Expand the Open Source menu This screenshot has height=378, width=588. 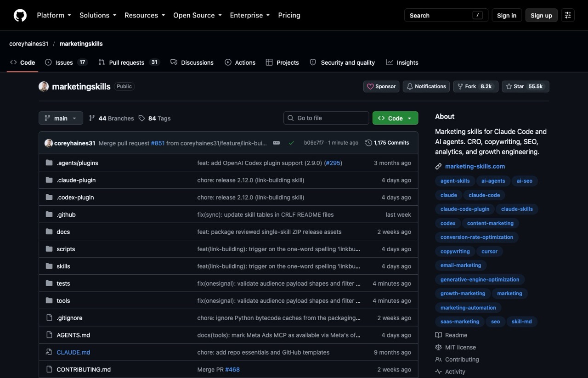click(x=198, y=15)
